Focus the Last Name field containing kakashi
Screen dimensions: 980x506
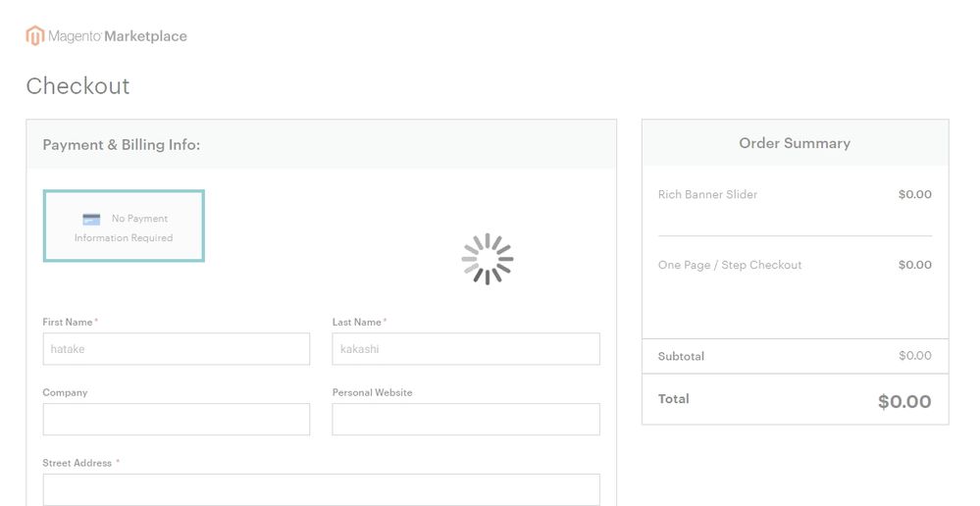pos(466,348)
